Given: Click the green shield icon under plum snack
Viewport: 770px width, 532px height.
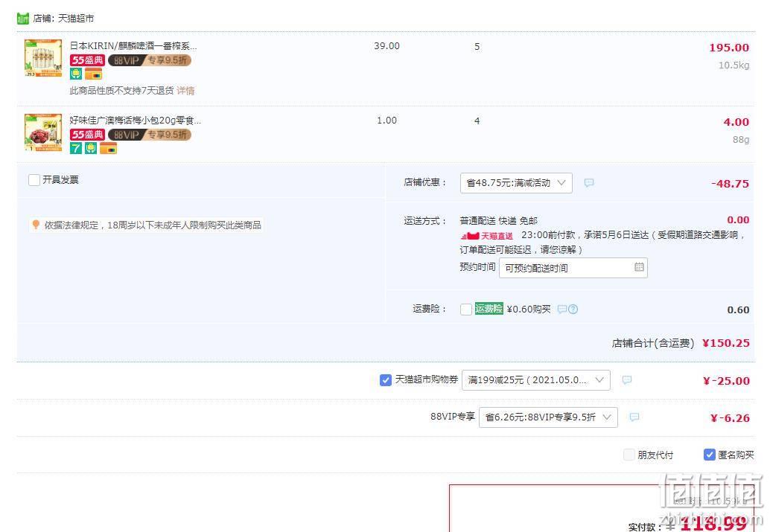Looking at the screenshot, I should (91, 148).
